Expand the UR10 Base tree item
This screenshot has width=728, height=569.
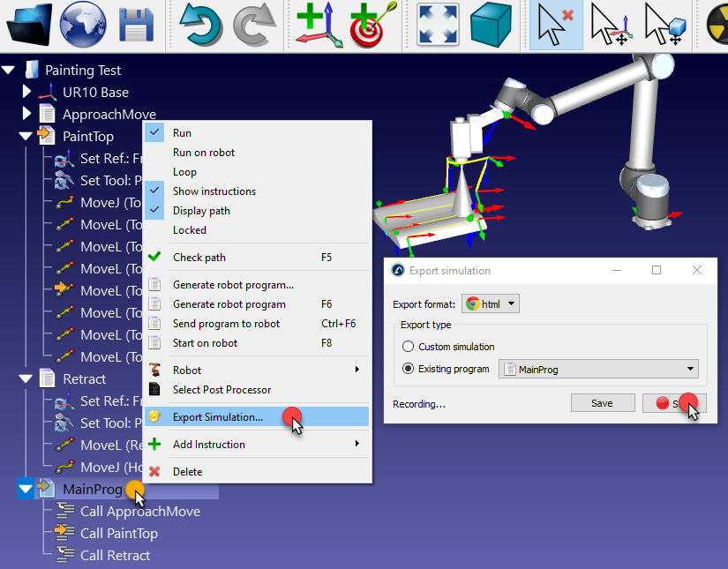pyautogui.click(x=26, y=92)
